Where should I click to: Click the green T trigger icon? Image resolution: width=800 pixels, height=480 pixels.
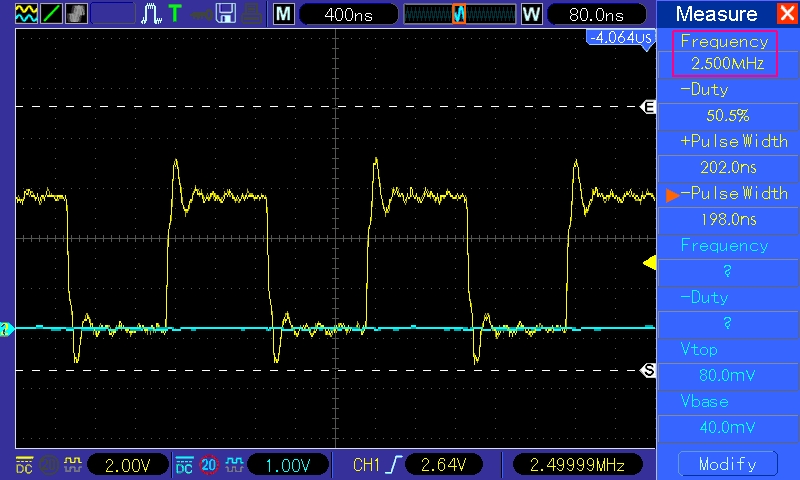pyautogui.click(x=175, y=13)
